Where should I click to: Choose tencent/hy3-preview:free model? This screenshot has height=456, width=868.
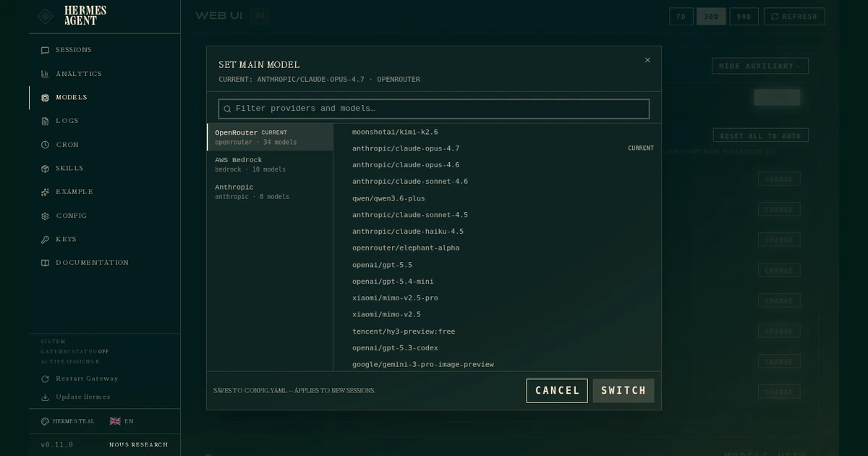[497, 332]
